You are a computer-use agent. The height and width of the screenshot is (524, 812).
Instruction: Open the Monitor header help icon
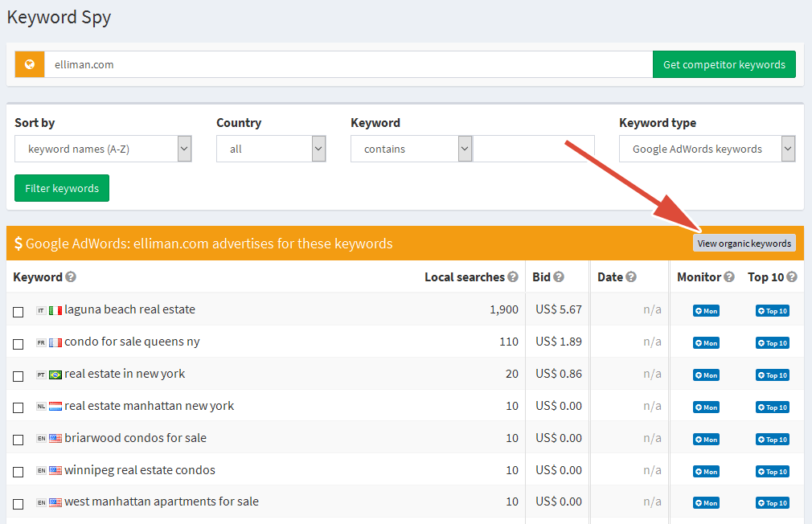(729, 277)
